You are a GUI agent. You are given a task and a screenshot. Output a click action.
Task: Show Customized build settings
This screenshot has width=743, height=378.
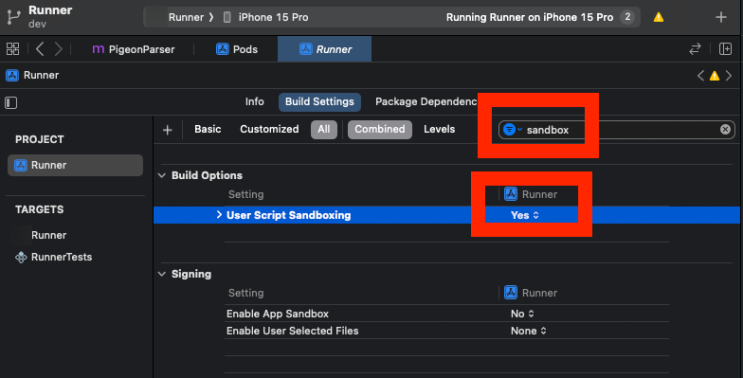click(269, 129)
